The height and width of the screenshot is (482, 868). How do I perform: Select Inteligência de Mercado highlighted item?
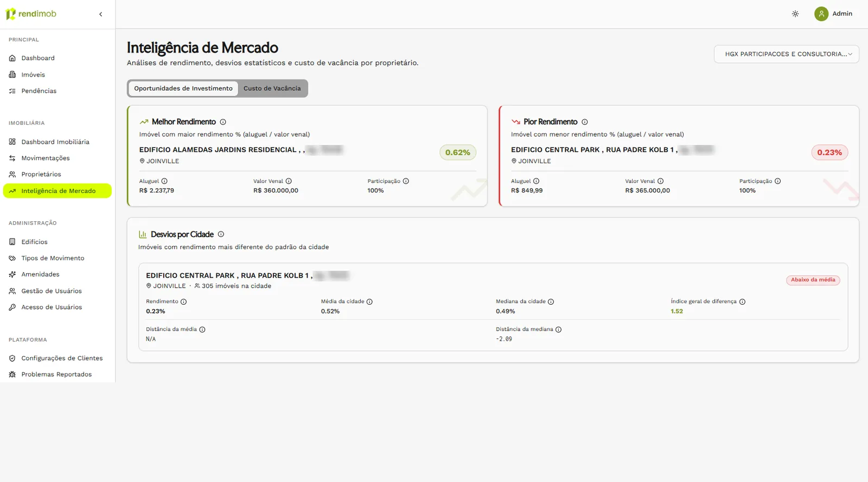pyautogui.click(x=58, y=191)
